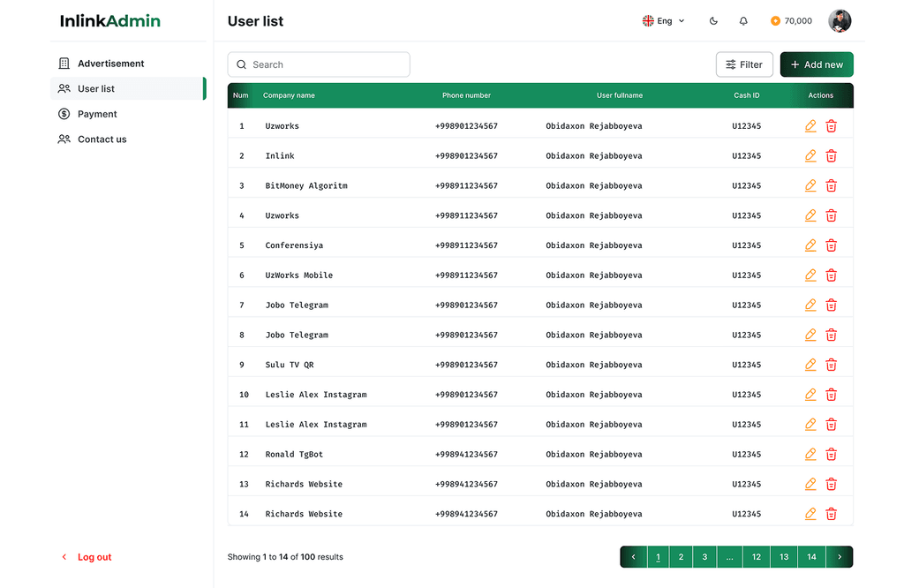Open the Filter button

744,64
